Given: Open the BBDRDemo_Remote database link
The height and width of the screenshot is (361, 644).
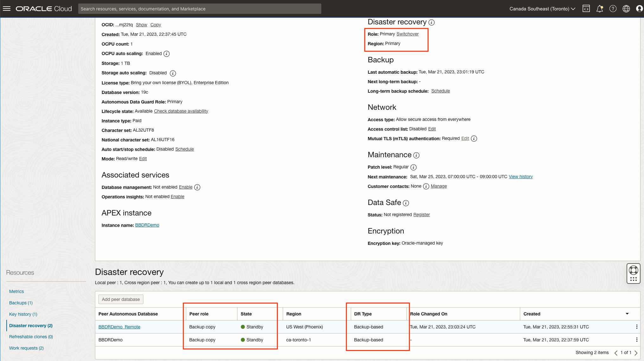Looking at the screenshot, I should [x=119, y=327].
